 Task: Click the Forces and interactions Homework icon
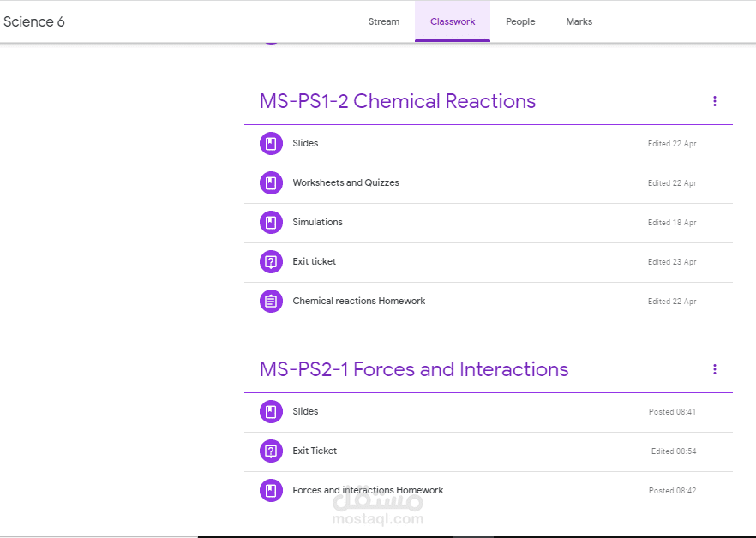[x=271, y=490]
